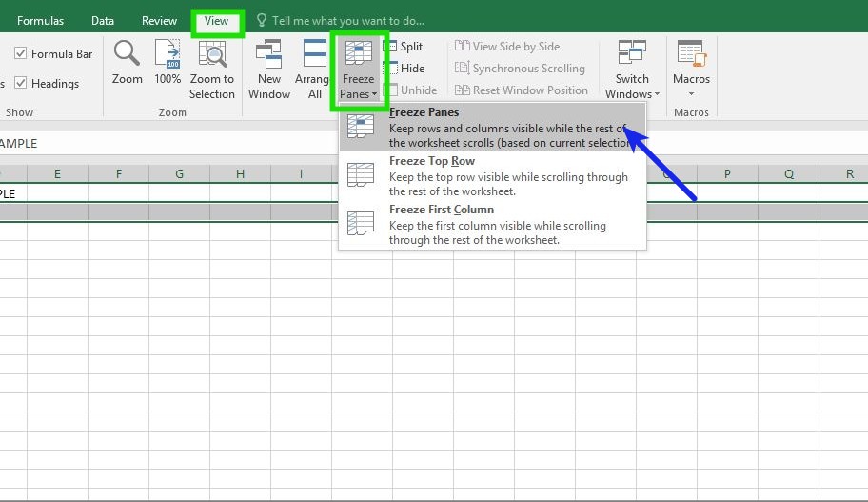Open the Formulas ribbon tab
This screenshot has height=502, width=868.
[40, 21]
